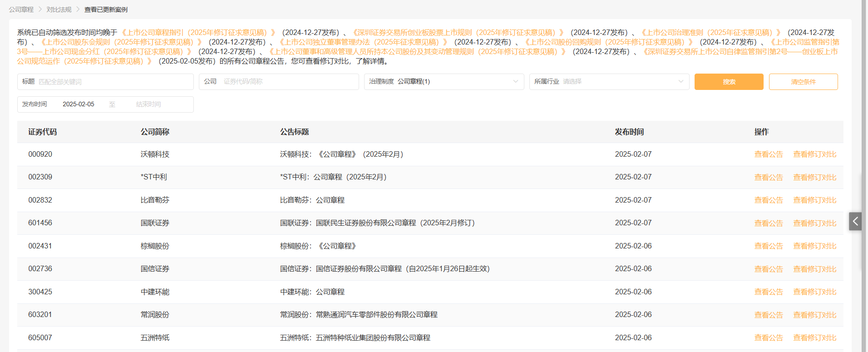View 查看修订对比 for 棕榈股份
This screenshot has width=868, height=352.
click(814, 246)
